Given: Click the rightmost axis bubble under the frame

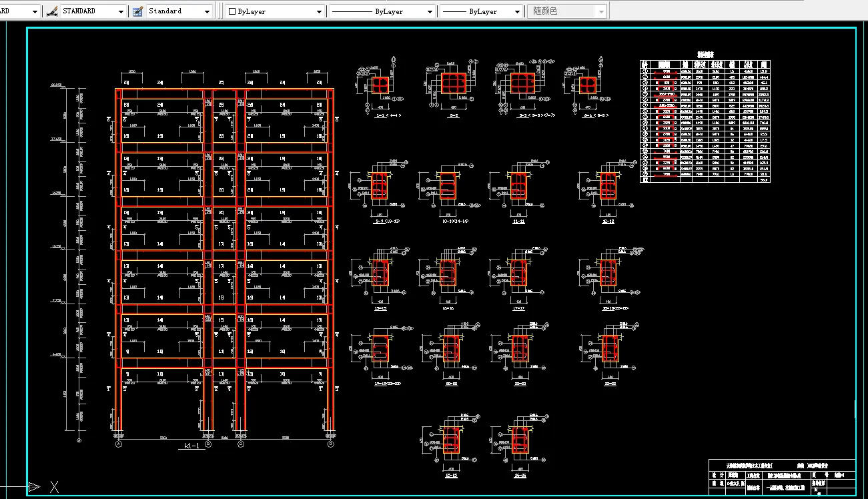Looking at the screenshot, I should pyautogui.click(x=330, y=443).
